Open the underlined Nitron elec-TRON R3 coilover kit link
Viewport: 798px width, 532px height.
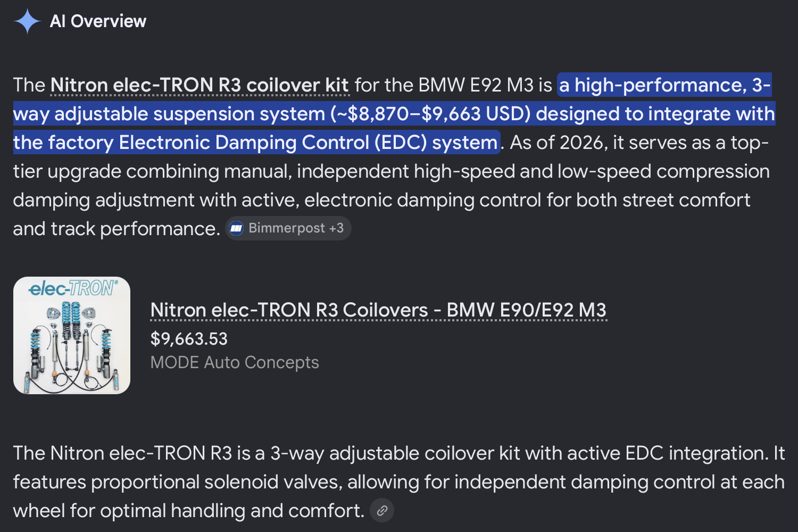click(199, 85)
